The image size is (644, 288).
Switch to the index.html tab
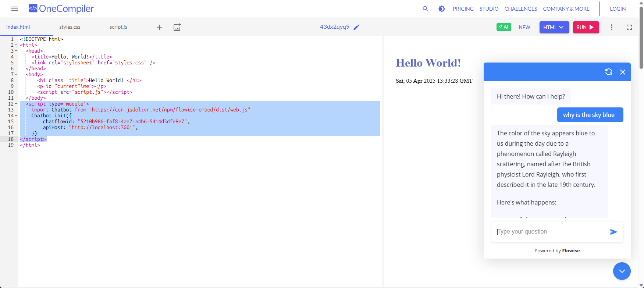(18, 27)
